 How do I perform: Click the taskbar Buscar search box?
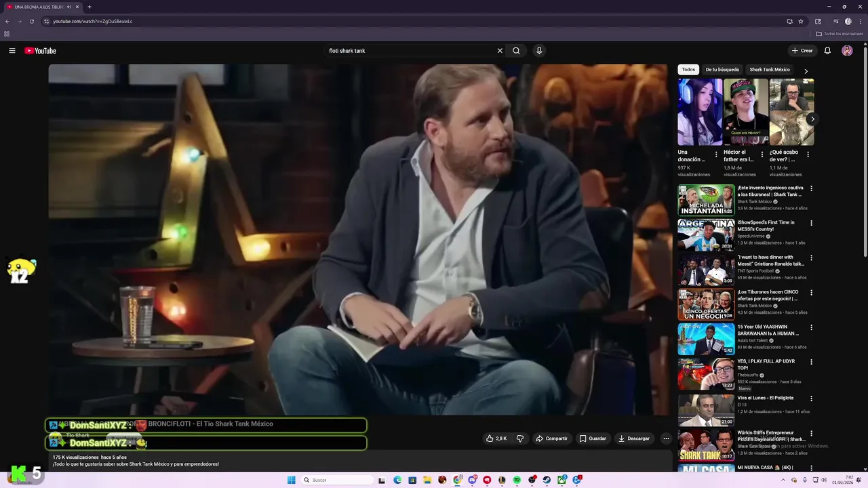pyautogui.click(x=338, y=480)
